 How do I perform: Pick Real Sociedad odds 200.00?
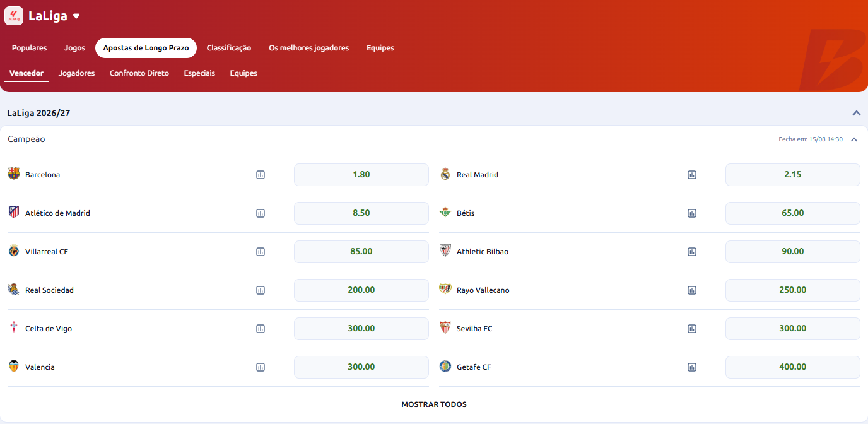(x=361, y=290)
